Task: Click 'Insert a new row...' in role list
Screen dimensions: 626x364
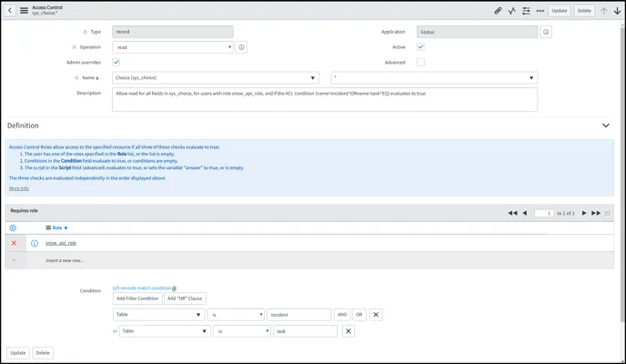Action: tap(65, 260)
